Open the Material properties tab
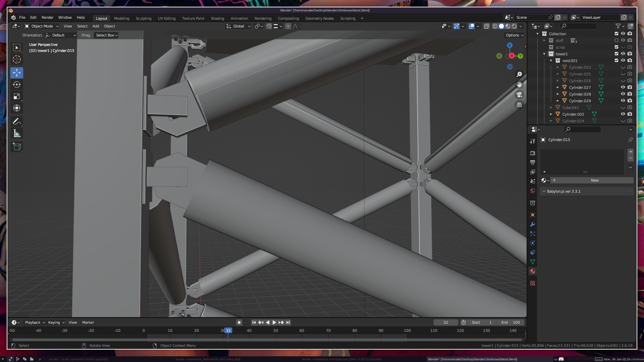 533,271
